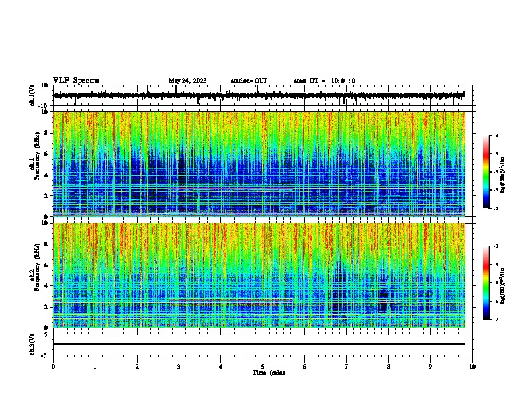Image resolution: width=532 pixels, height=411 pixels.
Task: Click the 'station=OUJ' label
Action: click(x=249, y=81)
